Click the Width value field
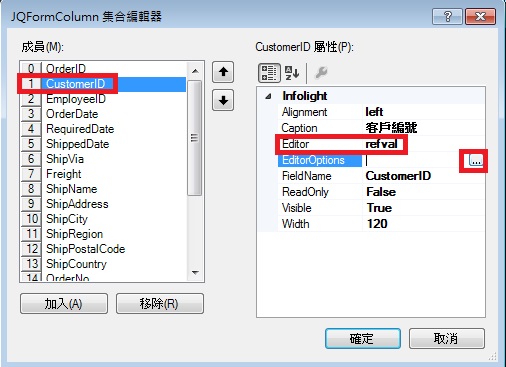 pos(423,224)
